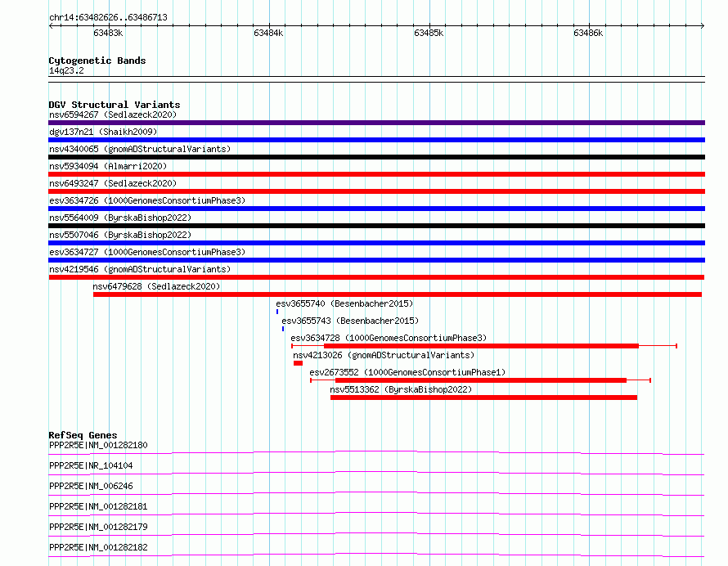Click the blue nsv5507046 variant bar
This screenshot has width=728, height=566.
tap(376, 243)
